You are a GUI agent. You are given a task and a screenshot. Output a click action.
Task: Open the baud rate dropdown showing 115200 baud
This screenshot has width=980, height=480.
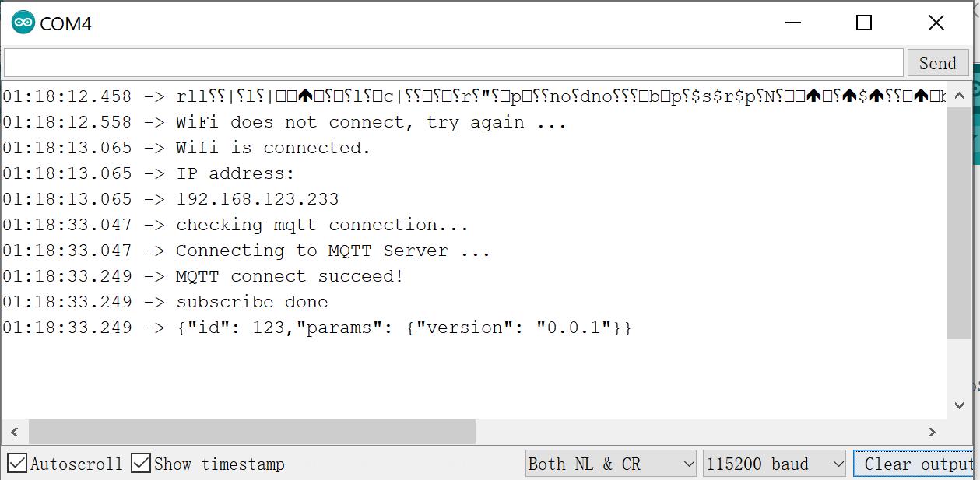(x=775, y=463)
